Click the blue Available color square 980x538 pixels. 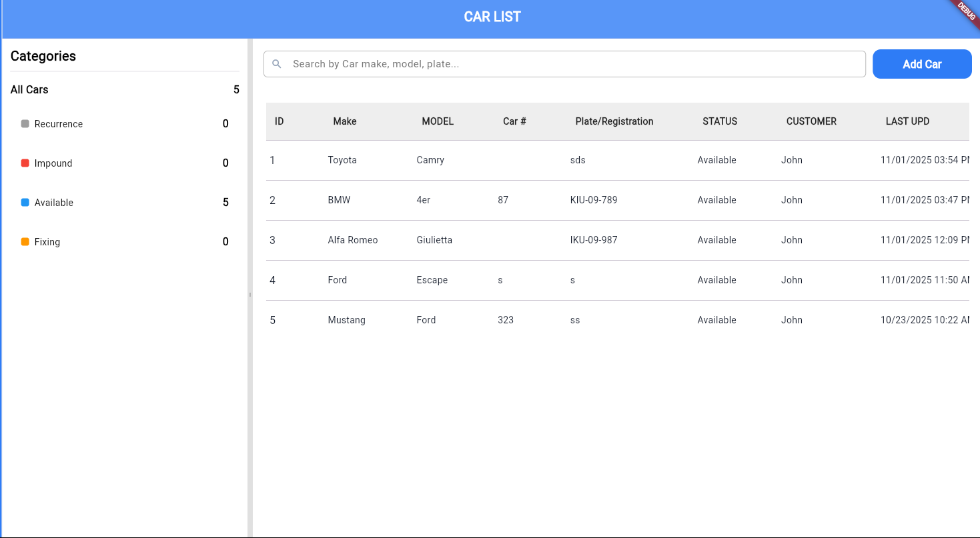[25, 203]
